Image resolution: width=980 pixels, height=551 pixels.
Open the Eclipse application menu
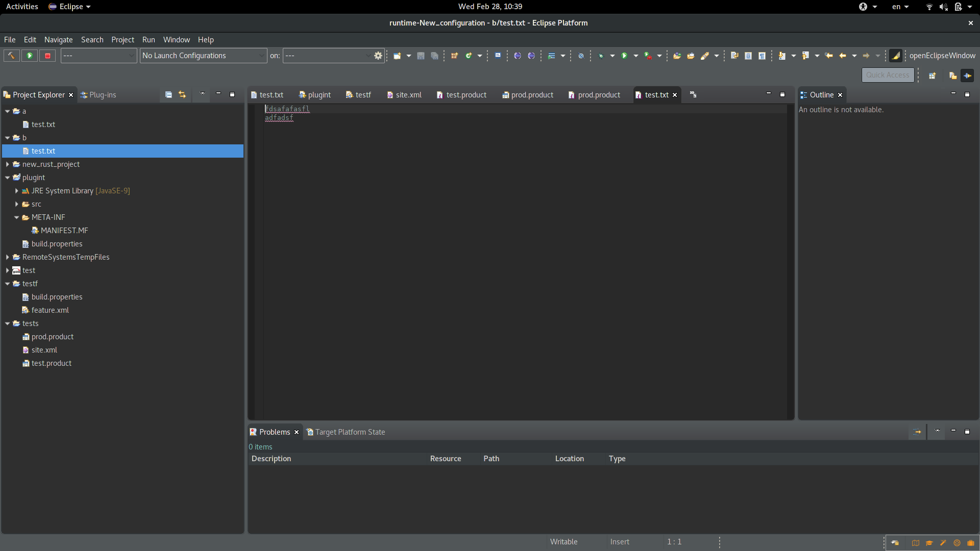(69, 7)
